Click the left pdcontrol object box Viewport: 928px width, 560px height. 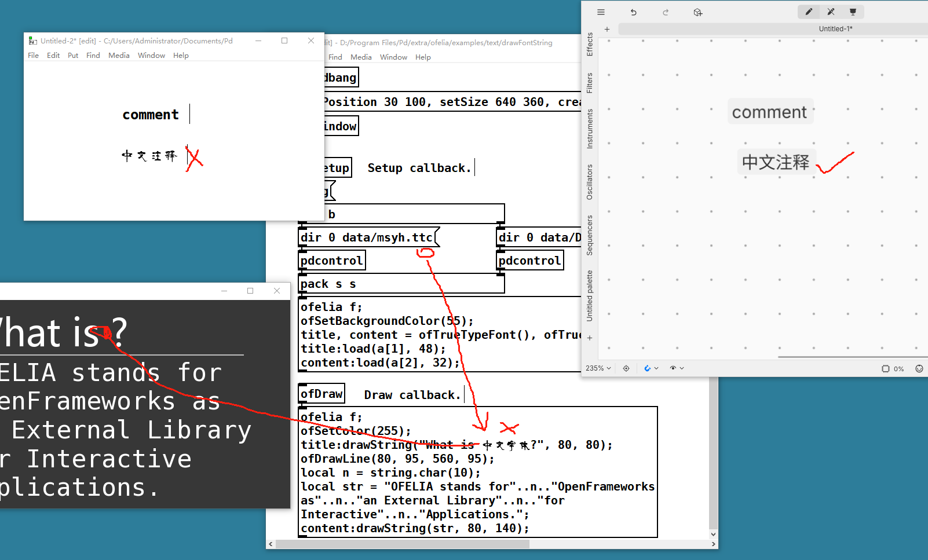pos(332,261)
